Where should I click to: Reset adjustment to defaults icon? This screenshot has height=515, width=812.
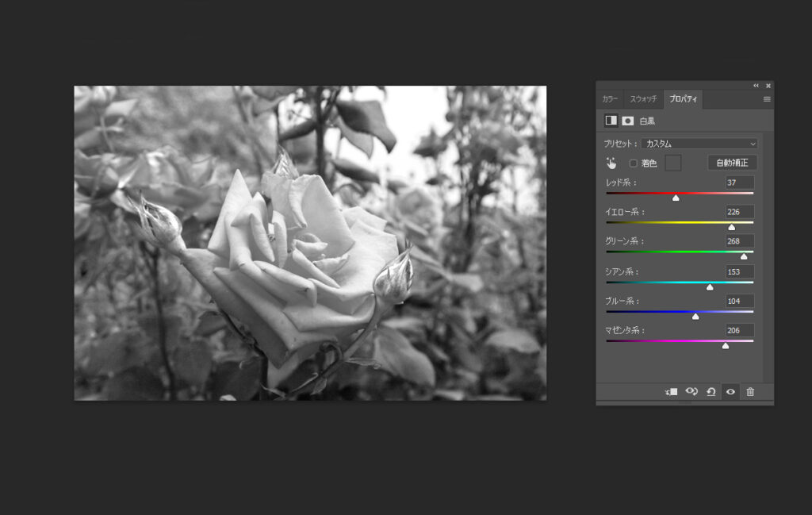[711, 392]
